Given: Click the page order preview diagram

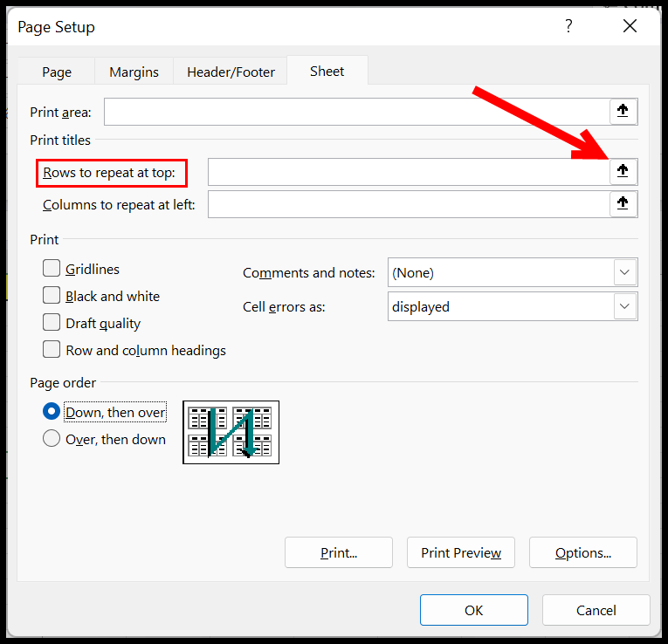Looking at the screenshot, I should click(231, 432).
